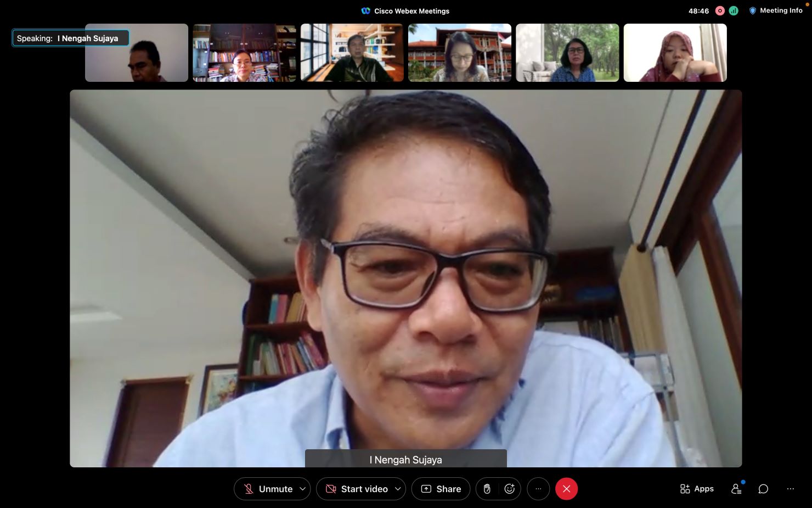Open the chat panel icon
The height and width of the screenshot is (508, 812).
pos(763,489)
